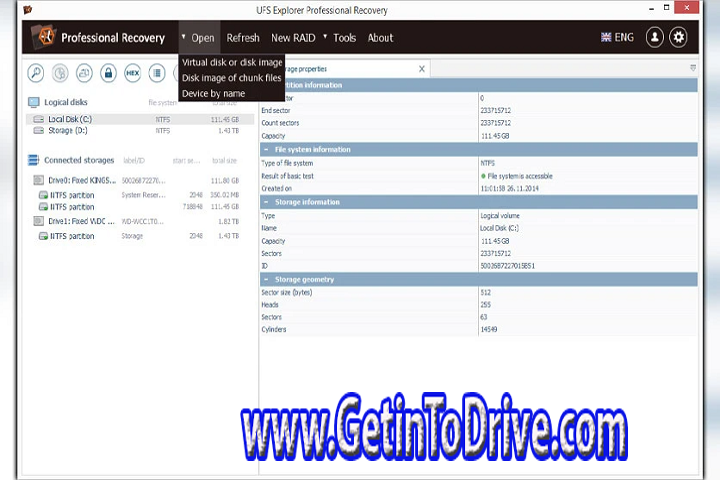The image size is (720, 480).
Task: Click the 'Logical volume' type value
Action: [x=500, y=215]
